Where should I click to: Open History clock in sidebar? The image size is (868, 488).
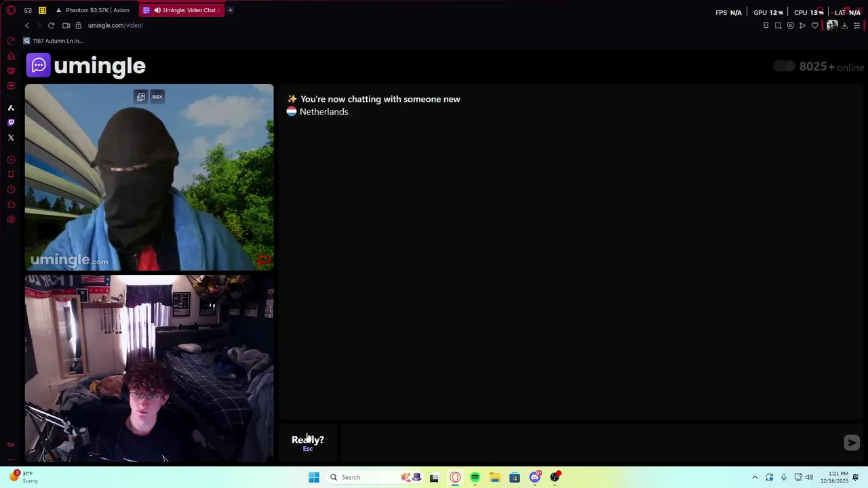point(11,190)
